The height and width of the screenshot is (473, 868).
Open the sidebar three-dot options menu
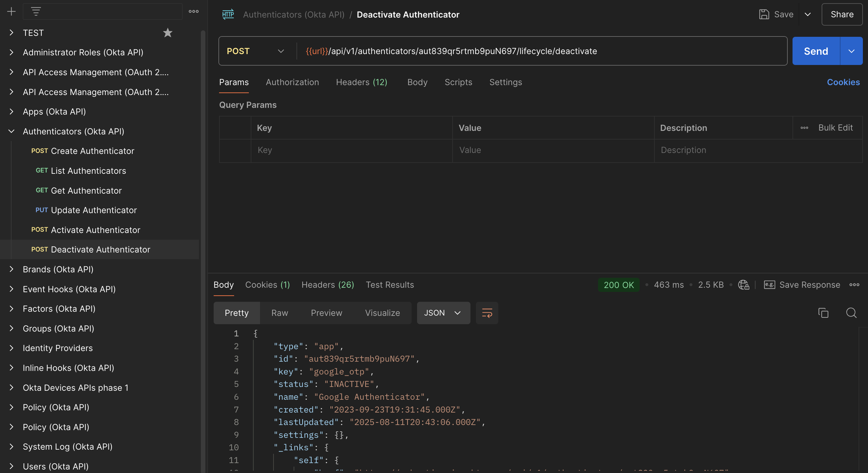click(x=193, y=11)
